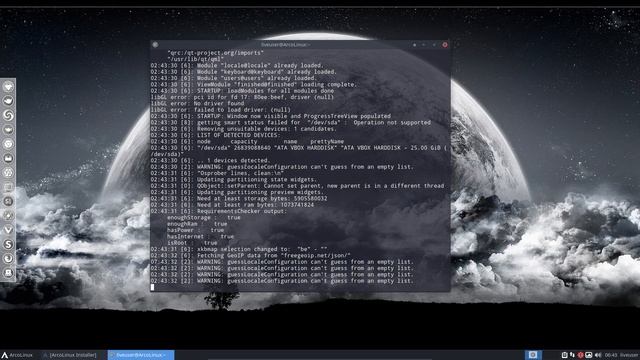The height and width of the screenshot is (360, 640).
Task: Click the workspace switcher in the taskbar
Action: pyautogui.click(x=533, y=355)
